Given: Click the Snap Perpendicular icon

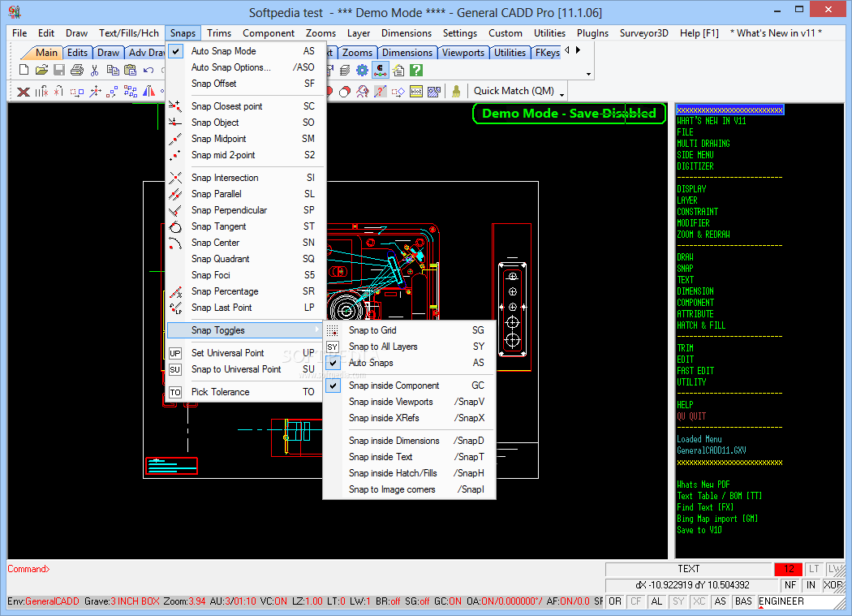Looking at the screenshot, I should (x=175, y=210).
